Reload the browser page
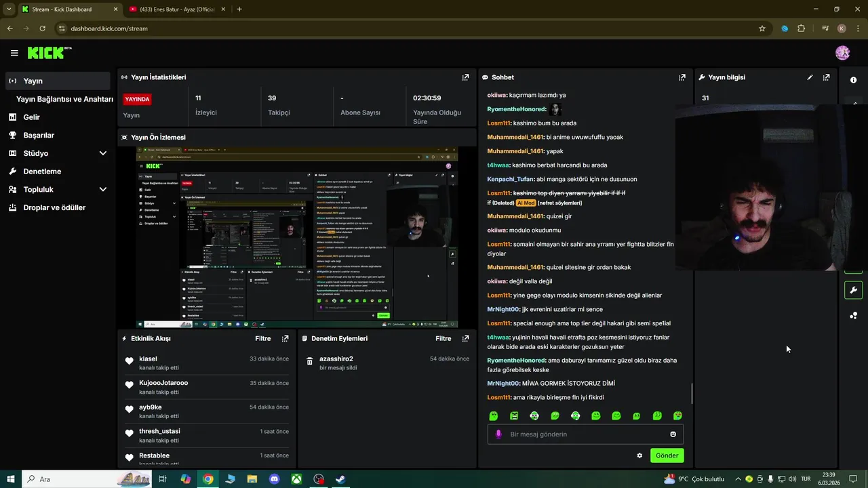This screenshot has height=488, width=868. tap(42, 28)
